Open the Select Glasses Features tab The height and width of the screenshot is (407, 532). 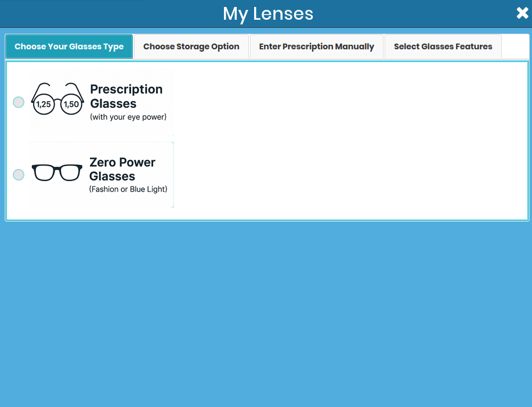[x=443, y=46]
